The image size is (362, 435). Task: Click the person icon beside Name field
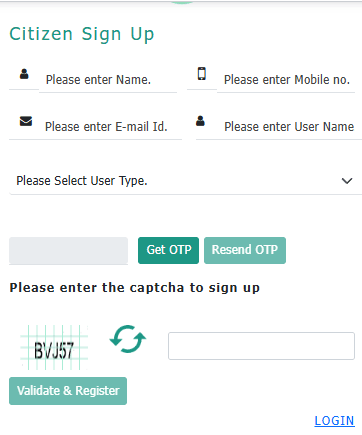(x=24, y=74)
